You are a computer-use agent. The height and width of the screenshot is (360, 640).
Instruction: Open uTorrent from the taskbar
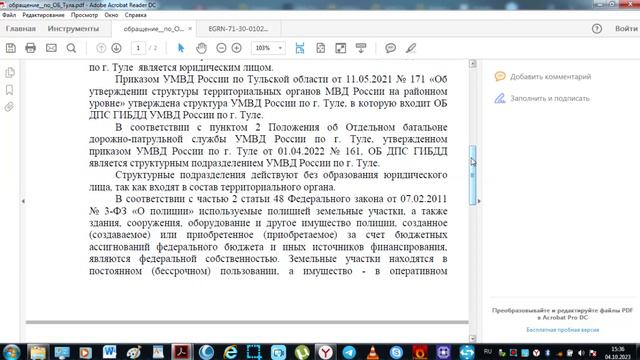pos(302,352)
